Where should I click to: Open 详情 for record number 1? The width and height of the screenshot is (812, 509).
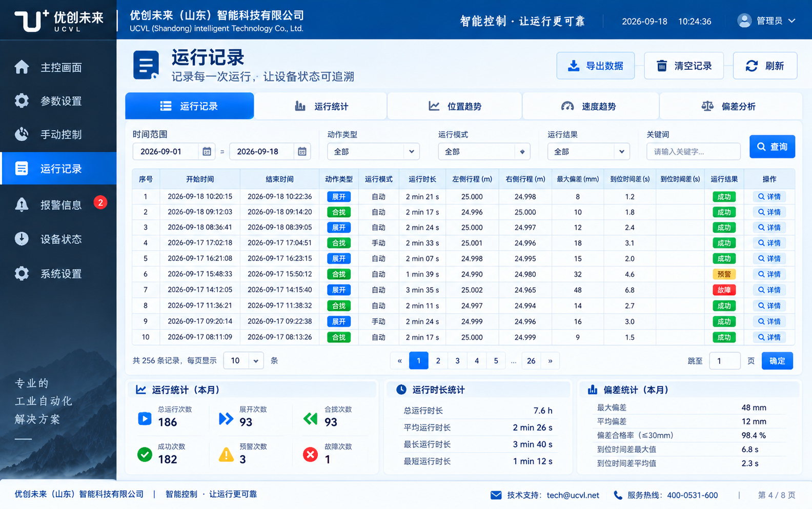click(769, 197)
